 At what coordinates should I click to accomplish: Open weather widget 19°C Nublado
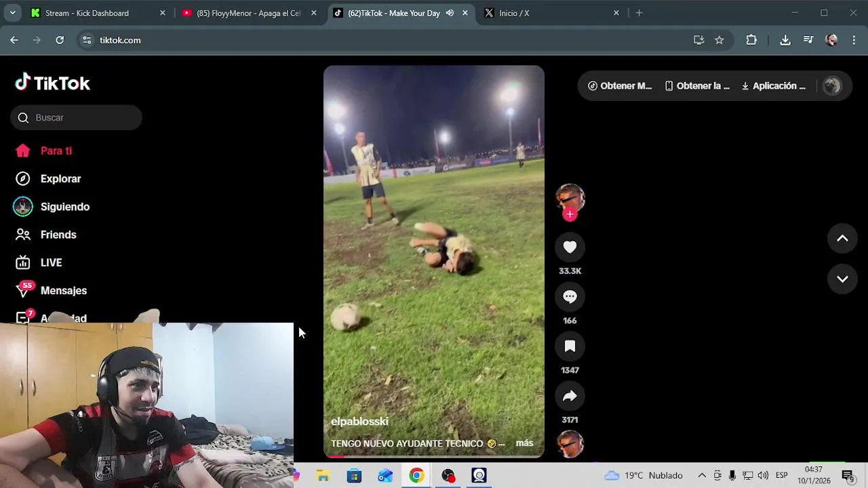pos(643,476)
